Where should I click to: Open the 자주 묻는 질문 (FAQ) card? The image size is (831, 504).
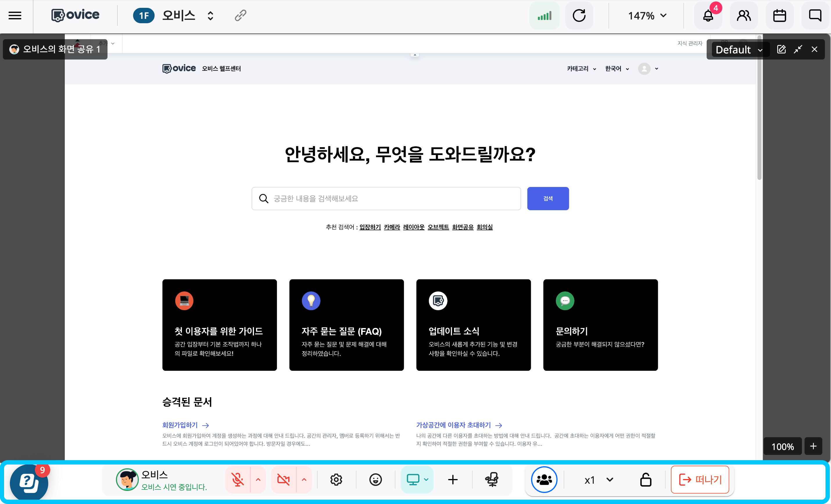point(346,325)
